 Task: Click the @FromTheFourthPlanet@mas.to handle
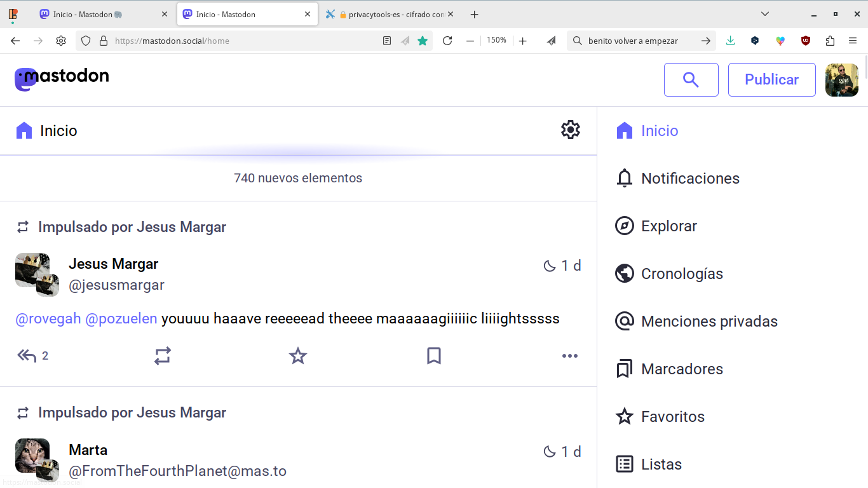point(177,471)
